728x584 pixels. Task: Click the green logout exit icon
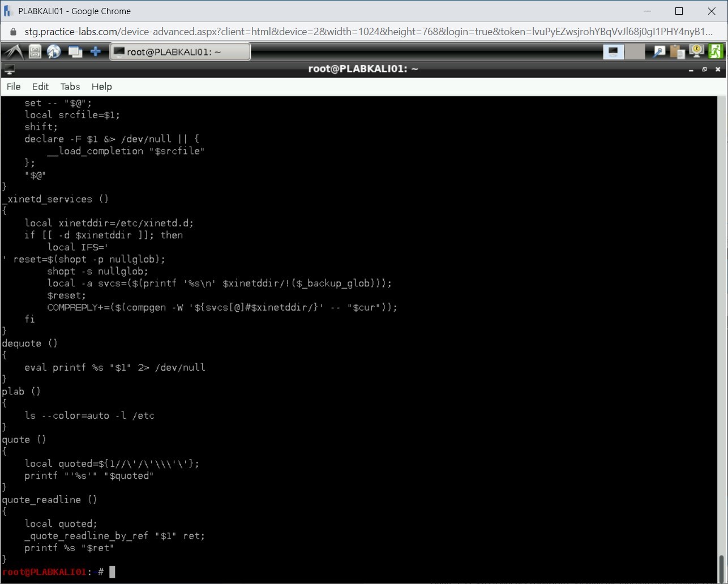tap(716, 51)
